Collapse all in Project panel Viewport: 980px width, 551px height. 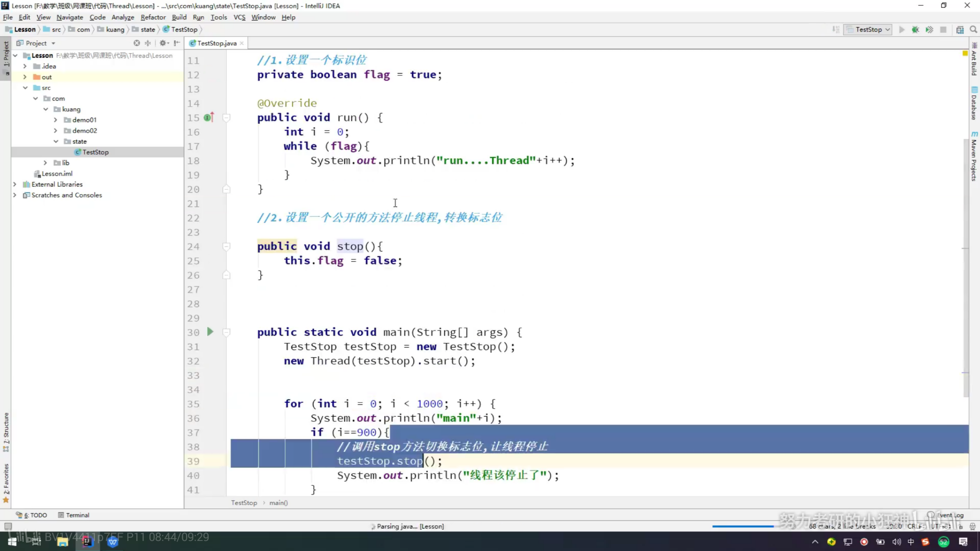[148, 43]
